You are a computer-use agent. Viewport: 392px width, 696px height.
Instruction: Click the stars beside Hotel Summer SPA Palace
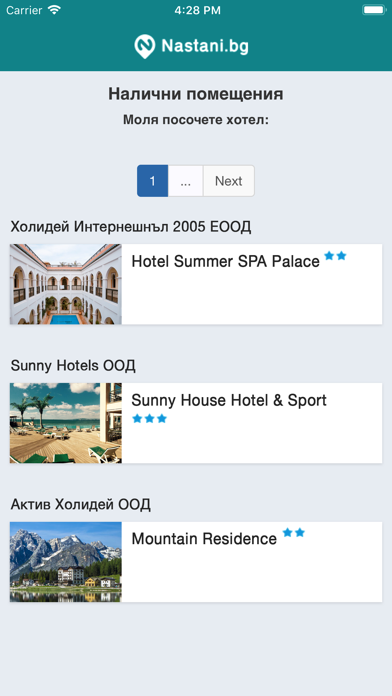click(335, 256)
